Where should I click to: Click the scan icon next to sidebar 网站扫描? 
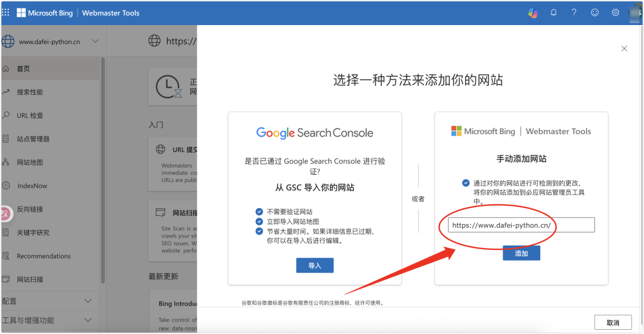[x=6, y=279]
